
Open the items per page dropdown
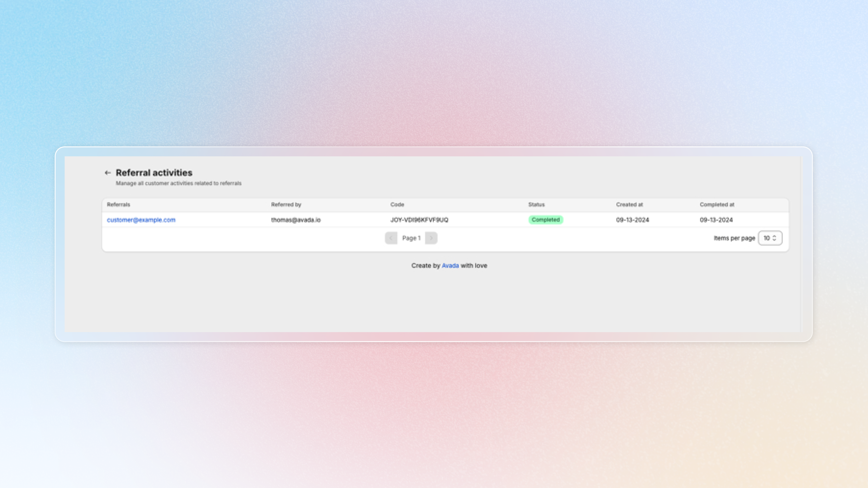tap(770, 238)
